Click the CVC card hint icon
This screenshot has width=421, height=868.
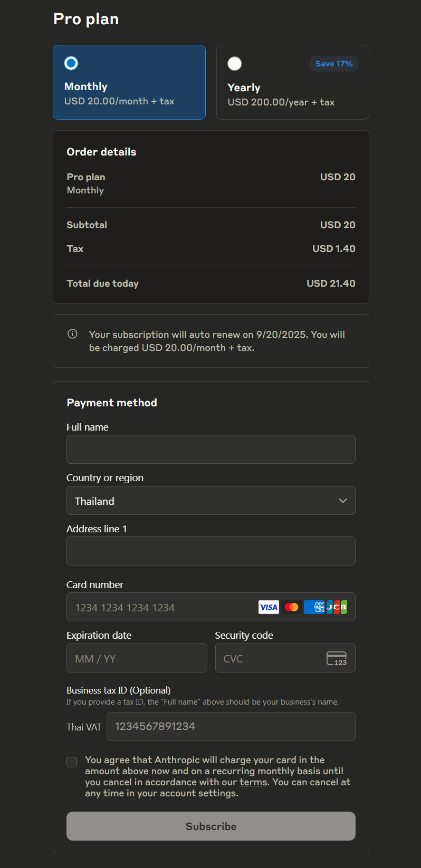pyautogui.click(x=337, y=658)
